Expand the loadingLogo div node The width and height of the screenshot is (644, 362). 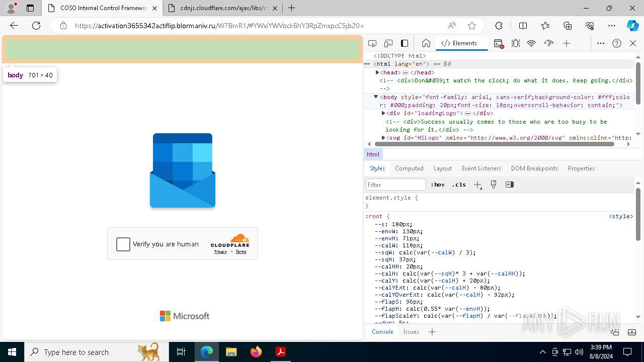[x=383, y=113]
